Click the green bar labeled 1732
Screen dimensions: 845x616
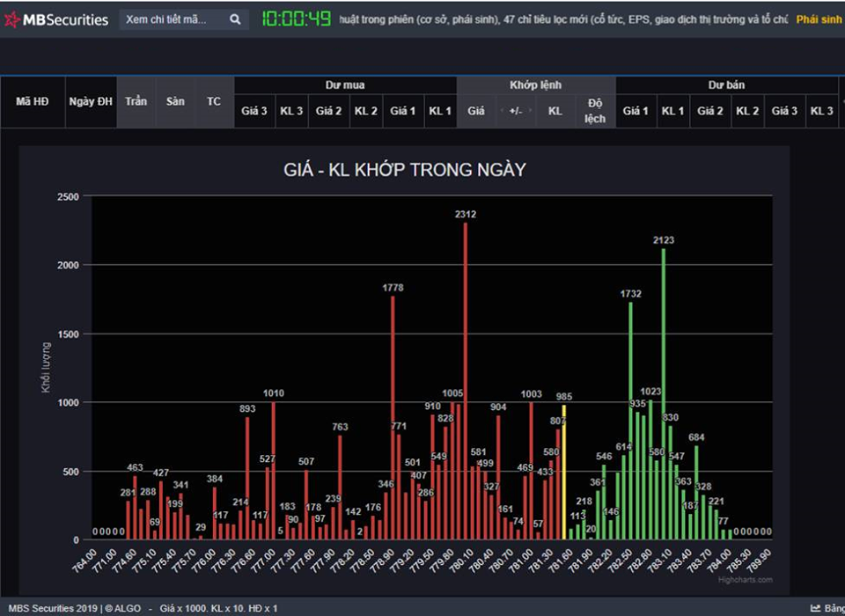(630, 421)
